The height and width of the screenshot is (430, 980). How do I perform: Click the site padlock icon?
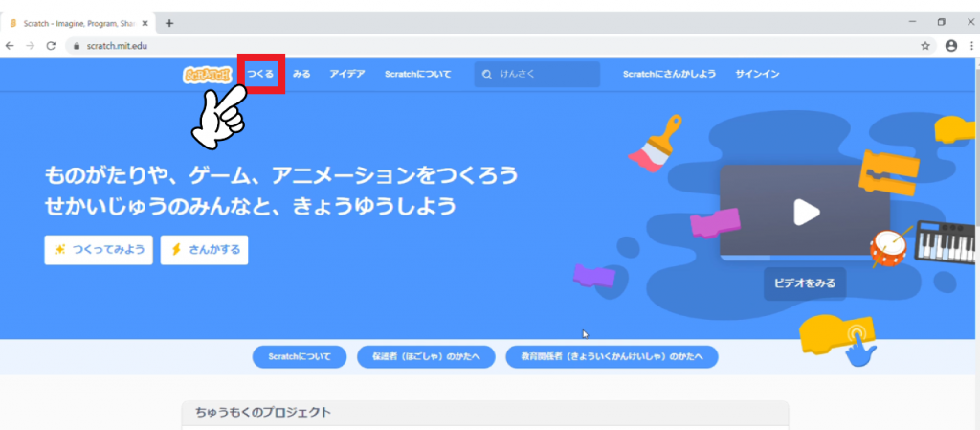click(77, 46)
